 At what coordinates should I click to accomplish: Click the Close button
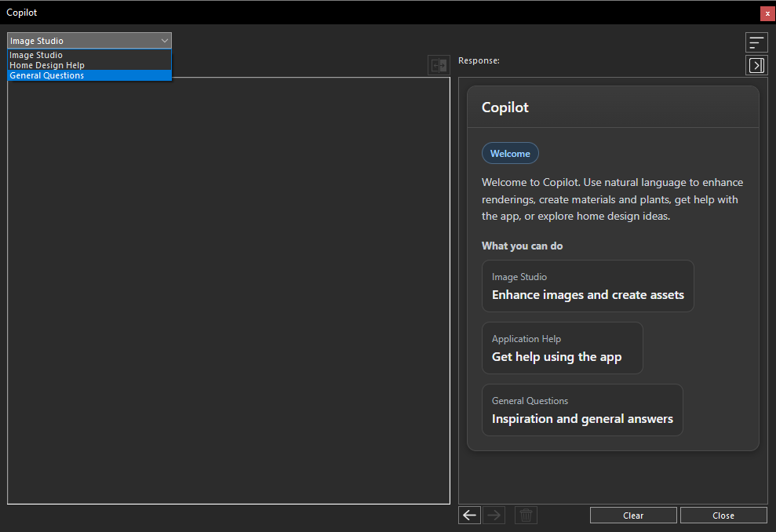coord(723,516)
